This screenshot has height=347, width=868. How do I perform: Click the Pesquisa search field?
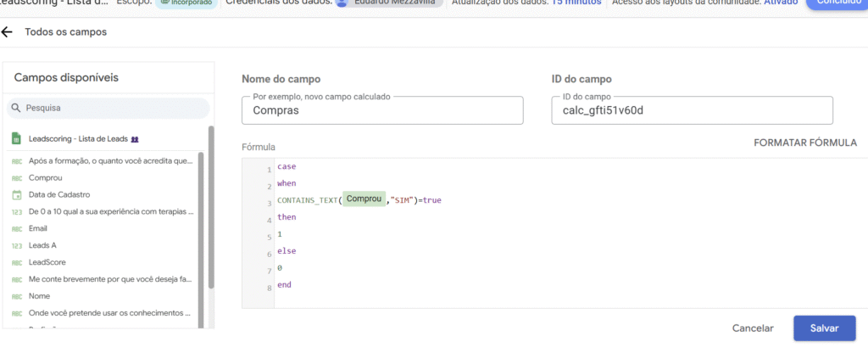click(114, 109)
